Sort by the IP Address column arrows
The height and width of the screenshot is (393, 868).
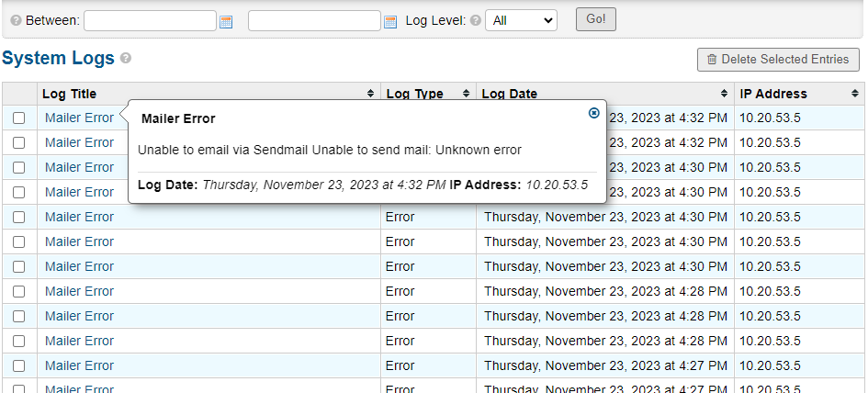[x=855, y=94]
